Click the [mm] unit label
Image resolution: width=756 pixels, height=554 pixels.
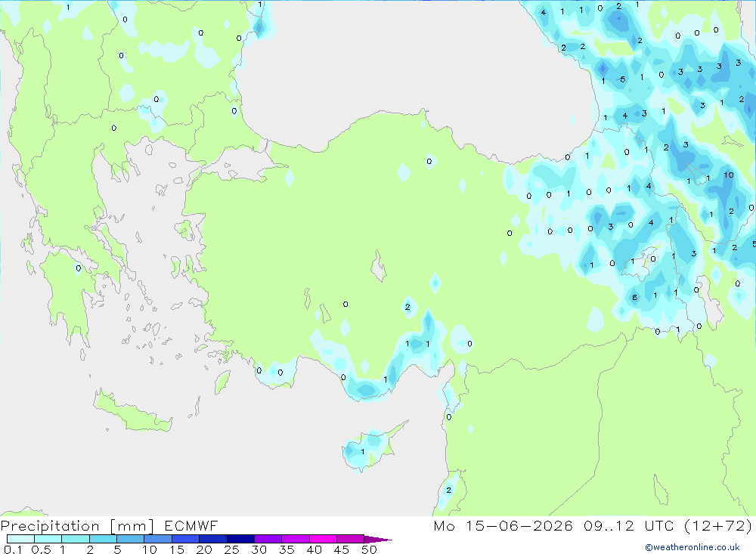[x=132, y=526]
